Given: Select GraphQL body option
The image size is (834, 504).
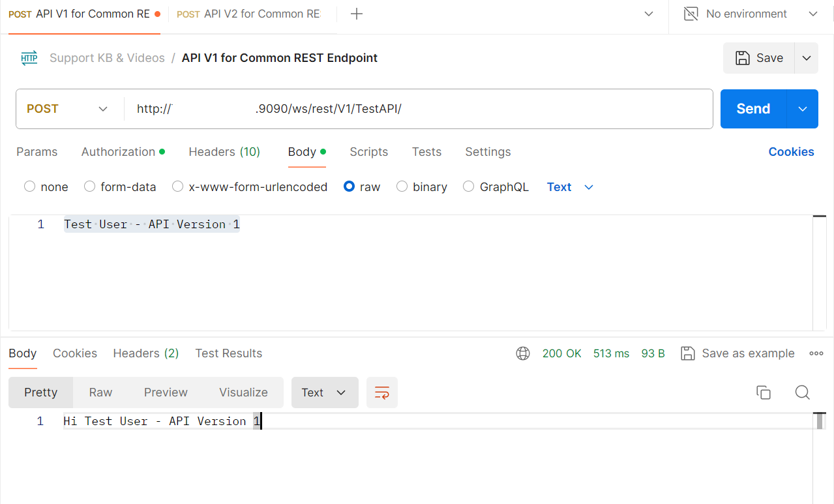Looking at the screenshot, I should coord(468,186).
